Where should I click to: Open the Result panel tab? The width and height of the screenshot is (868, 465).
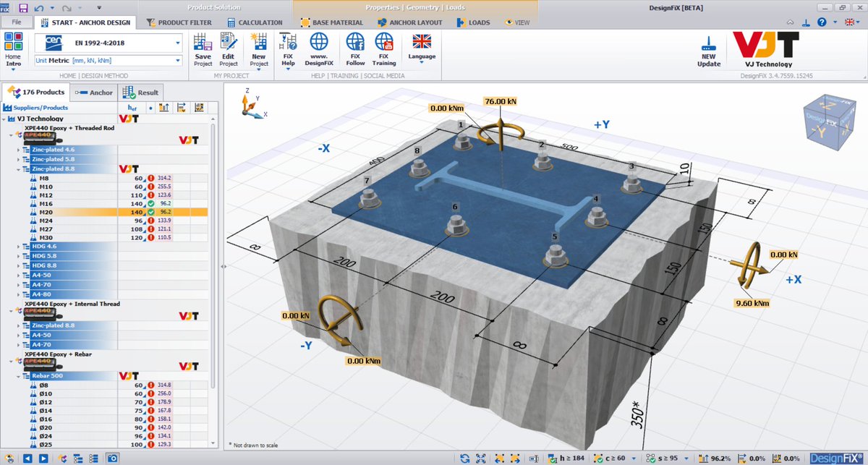coord(141,93)
